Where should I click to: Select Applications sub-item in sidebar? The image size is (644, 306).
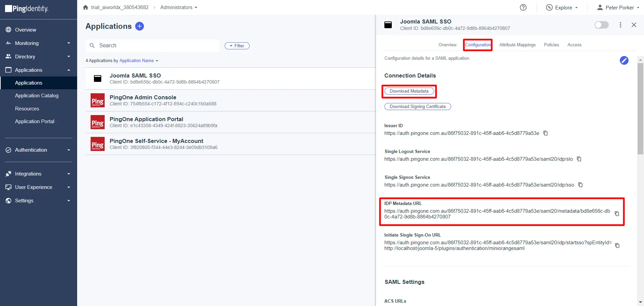click(x=39, y=83)
